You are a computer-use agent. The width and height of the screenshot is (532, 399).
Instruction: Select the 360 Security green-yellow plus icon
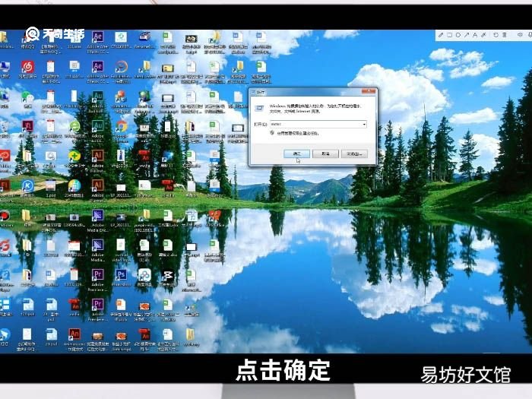74,156
